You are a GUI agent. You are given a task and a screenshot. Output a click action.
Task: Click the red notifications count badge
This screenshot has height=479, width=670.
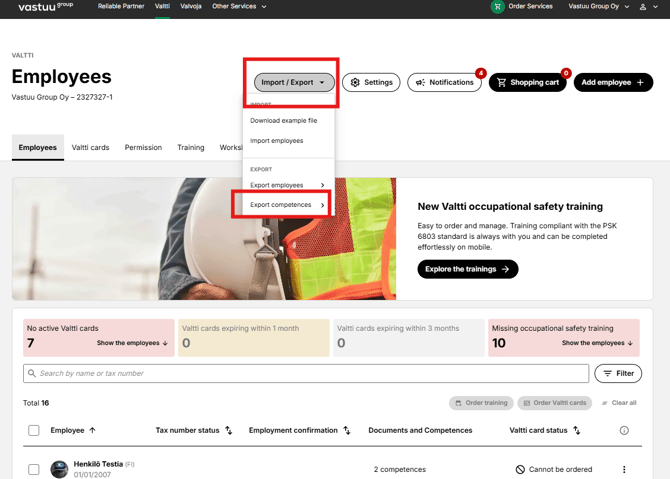click(x=481, y=73)
